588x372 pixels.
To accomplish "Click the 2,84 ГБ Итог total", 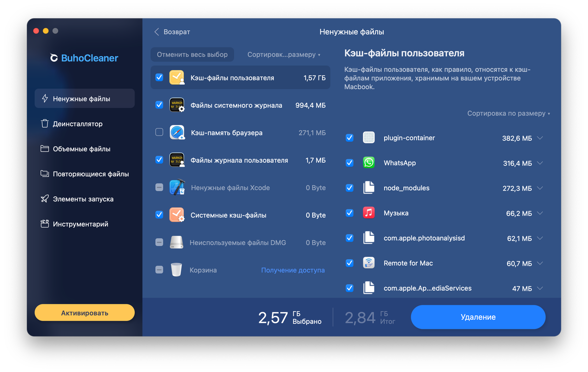I will [x=370, y=318].
